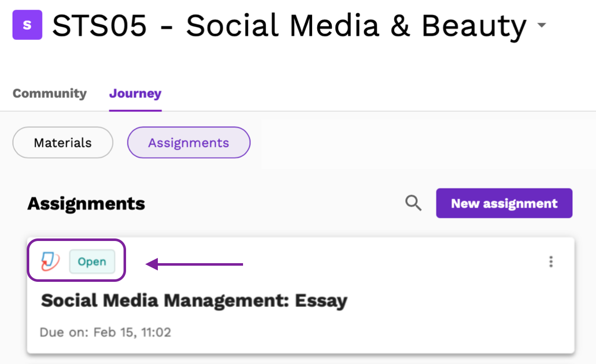Open the three-dot menu on the essay card
This screenshot has width=596, height=364.
[x=551, y=262]
